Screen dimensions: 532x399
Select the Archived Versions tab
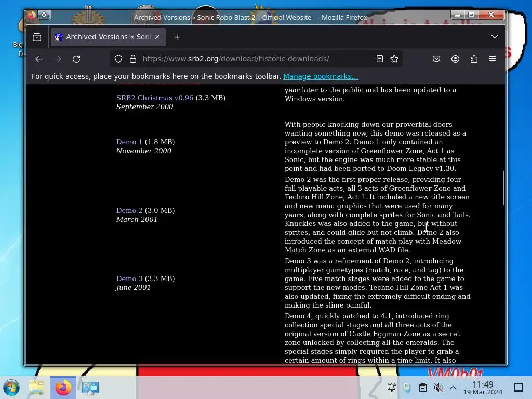coord(108,37)
